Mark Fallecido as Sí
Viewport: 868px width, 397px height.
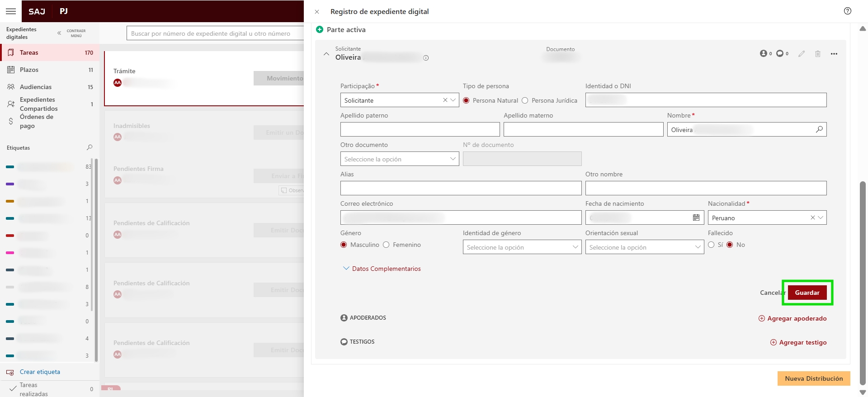[x=712, y=245]
